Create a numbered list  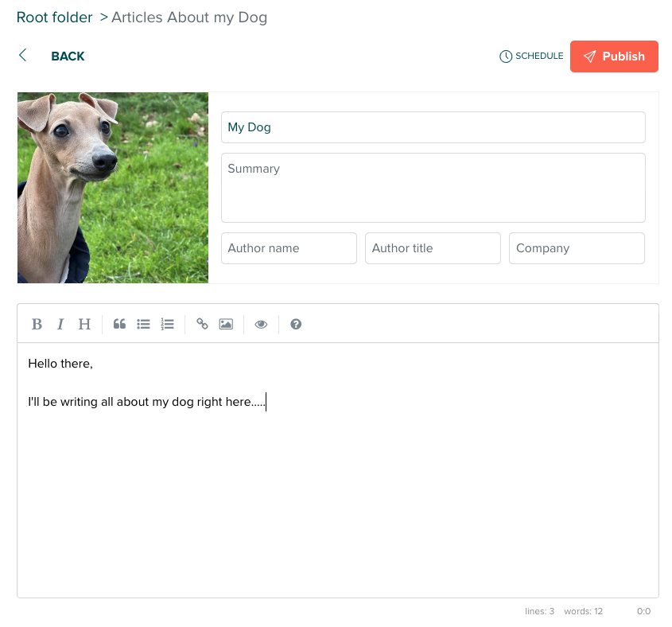coord(167,324)
